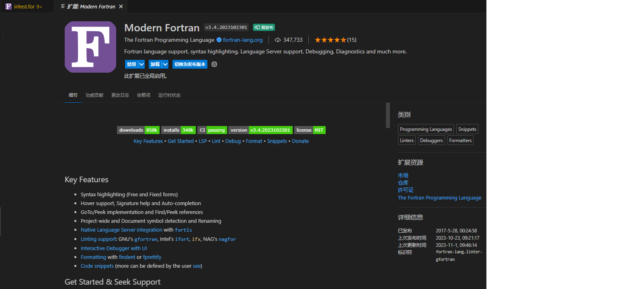Select the Snippets category tag
Image resolution: width=644 pixels, height=289 pixels.
pyautogui.click(x=467, y=129)
